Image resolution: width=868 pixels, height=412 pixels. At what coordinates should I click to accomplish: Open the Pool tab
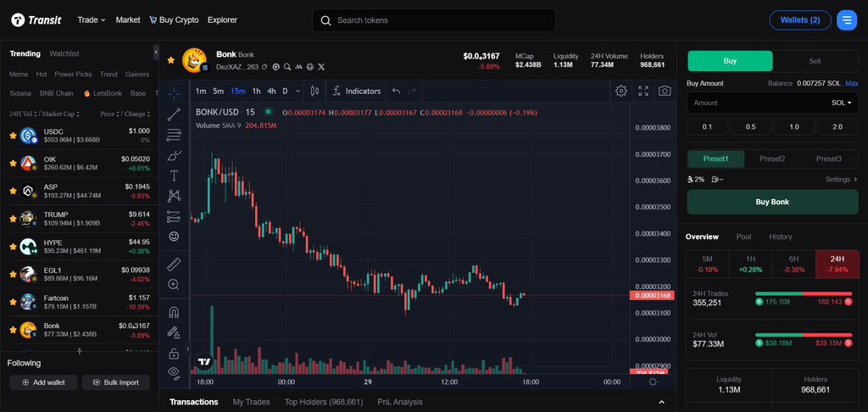click(743, 237)
